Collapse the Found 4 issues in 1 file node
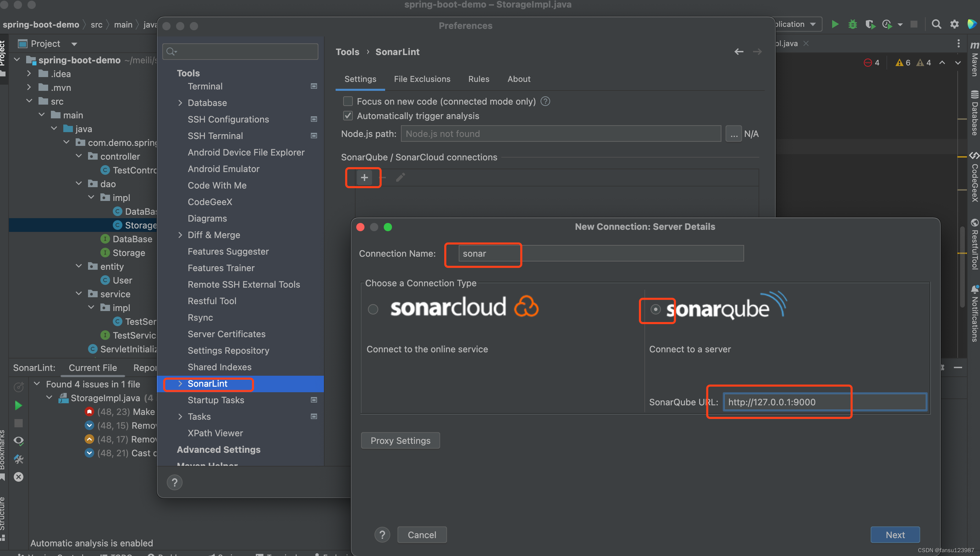Image resolution: width=980 pixels, height=556 pixels. tap(37, 384)
